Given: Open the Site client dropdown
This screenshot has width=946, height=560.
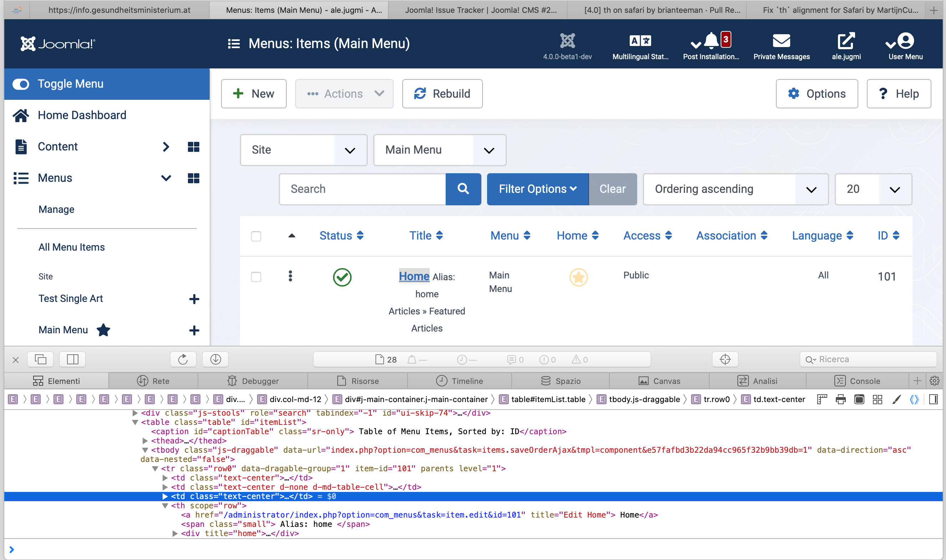Looking at the screenshot, I should [x=303, y=150].
